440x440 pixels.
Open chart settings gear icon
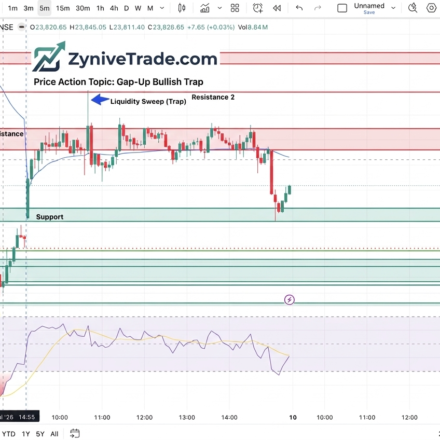coord(432,8)
